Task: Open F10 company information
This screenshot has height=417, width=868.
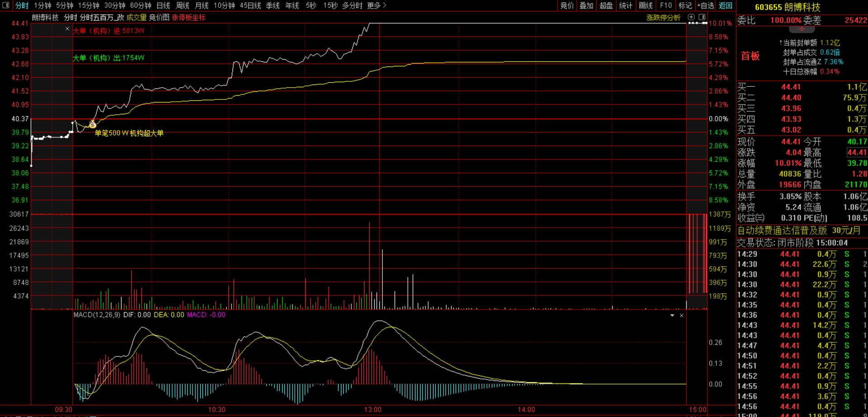Action: point(666,5)
